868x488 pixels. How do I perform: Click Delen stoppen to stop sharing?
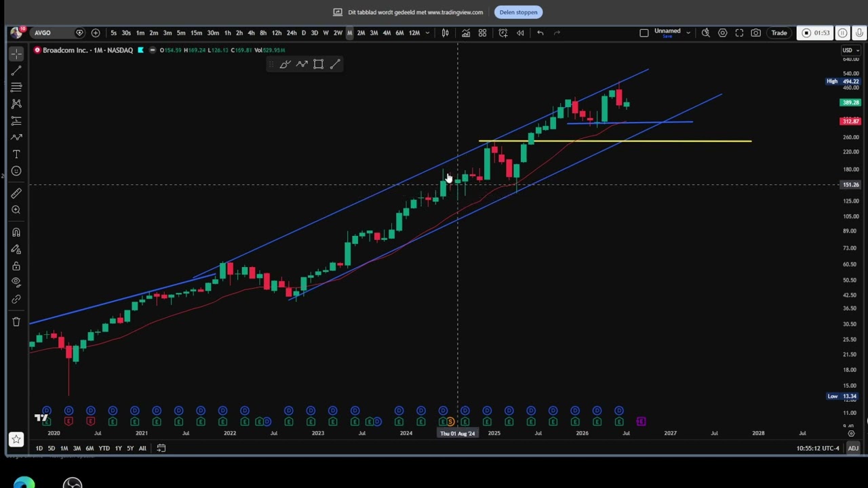(x=519, y=12)
